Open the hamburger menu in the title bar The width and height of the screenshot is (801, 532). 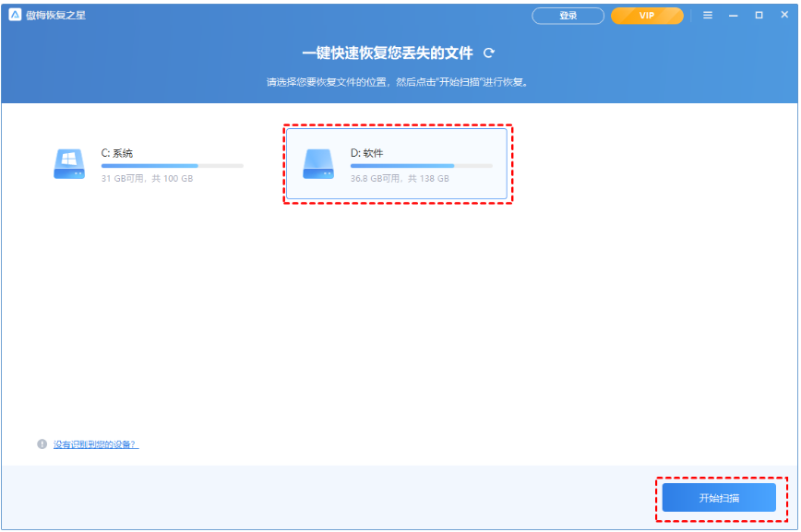pos(708,16)
